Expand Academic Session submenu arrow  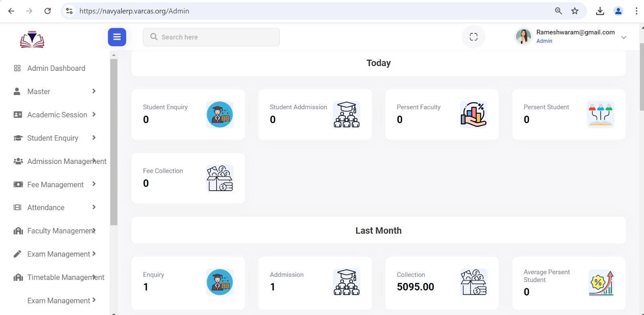pos(94,114)
